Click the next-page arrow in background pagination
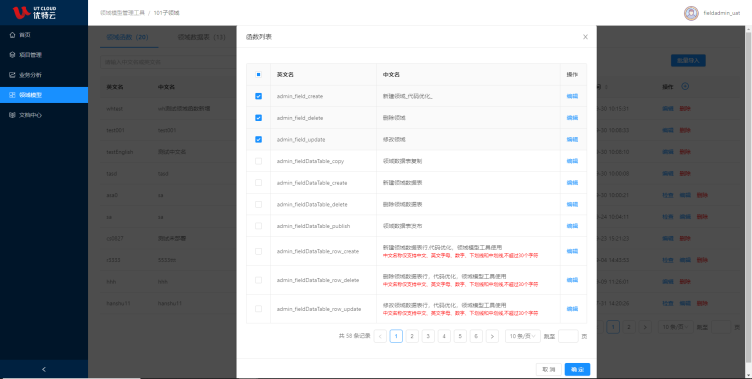This screenshot has width=752, height=379. [x=645, y=327]
